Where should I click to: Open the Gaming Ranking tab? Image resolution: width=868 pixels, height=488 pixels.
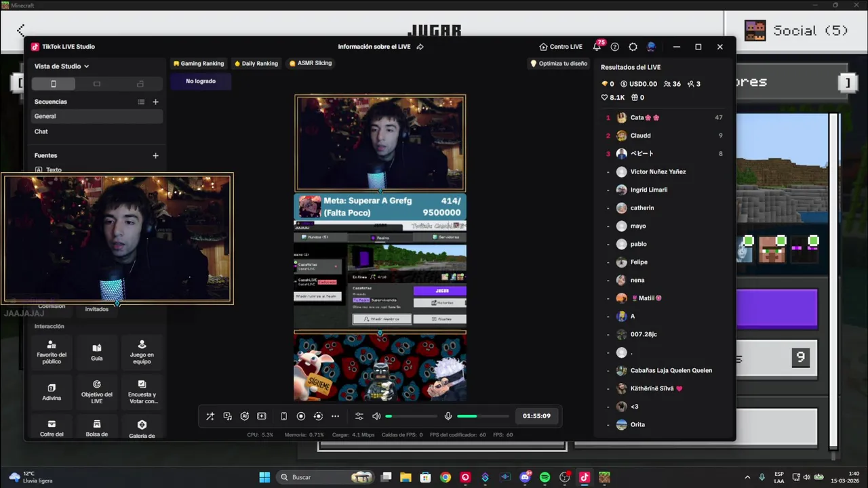(199, 63)
